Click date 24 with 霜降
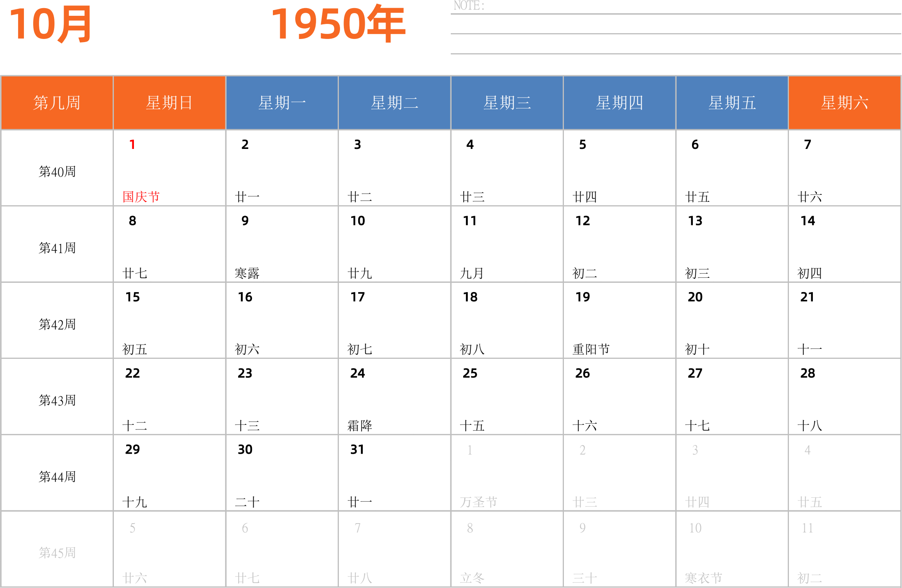902x588 pixels. (394, 397)
